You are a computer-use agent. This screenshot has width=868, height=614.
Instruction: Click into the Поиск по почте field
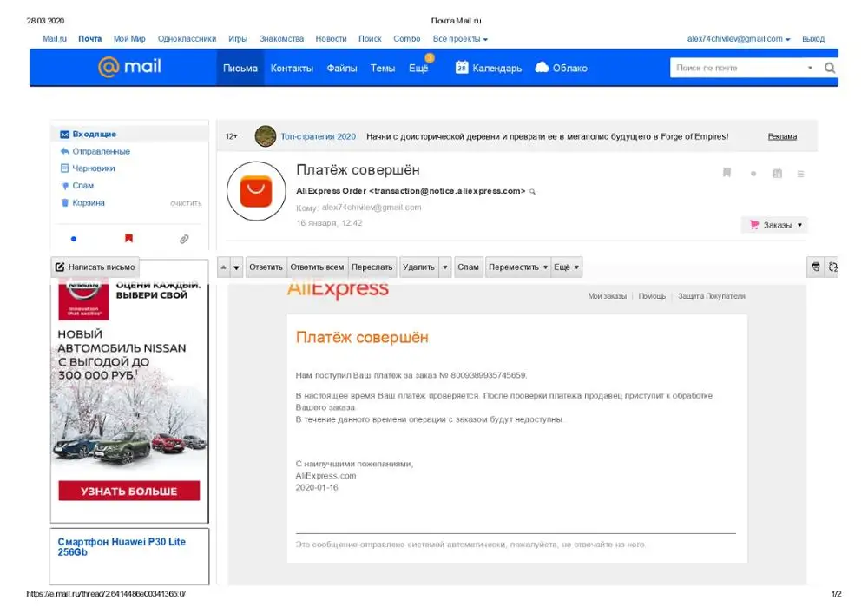[739, 68]
